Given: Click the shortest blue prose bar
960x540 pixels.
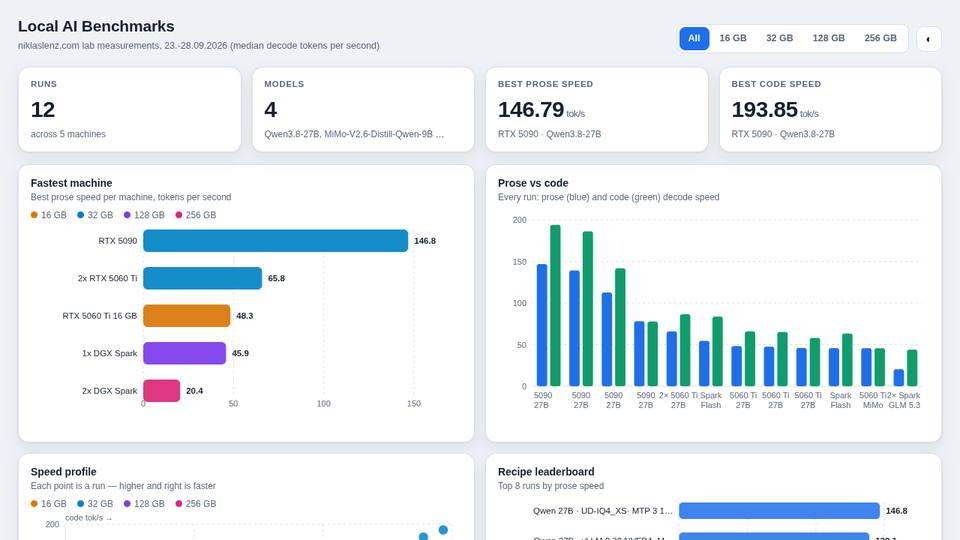Looking at the screenshot, I should [899, 377].
